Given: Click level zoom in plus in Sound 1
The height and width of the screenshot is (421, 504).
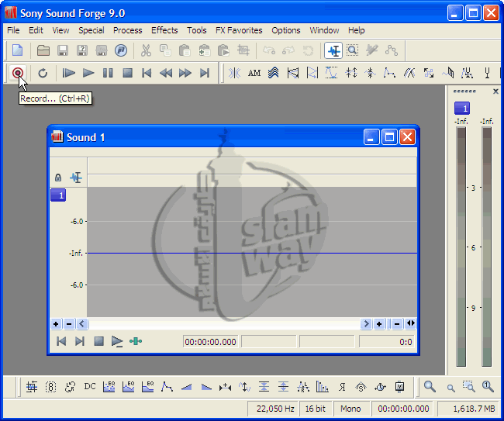Looking at the screenshot, I should (56, 323).
